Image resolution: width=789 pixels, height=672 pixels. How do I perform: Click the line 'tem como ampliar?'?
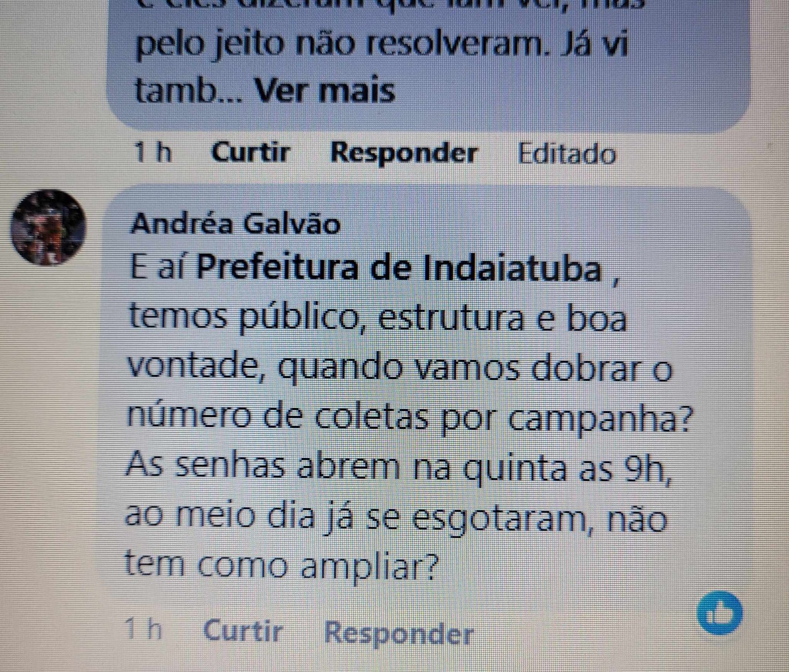coord(282,566)
